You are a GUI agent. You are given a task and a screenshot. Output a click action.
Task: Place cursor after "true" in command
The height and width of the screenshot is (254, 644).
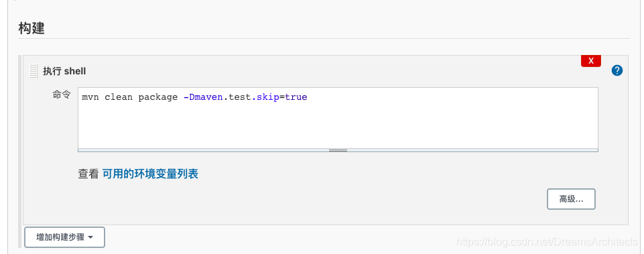(x=308, y=97)
